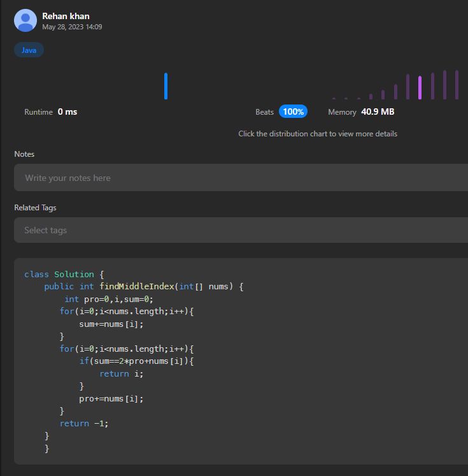Click 'Click the distribution chart to view more details'
This screenshot has height=476, width=468.
(x=318, y=134)
